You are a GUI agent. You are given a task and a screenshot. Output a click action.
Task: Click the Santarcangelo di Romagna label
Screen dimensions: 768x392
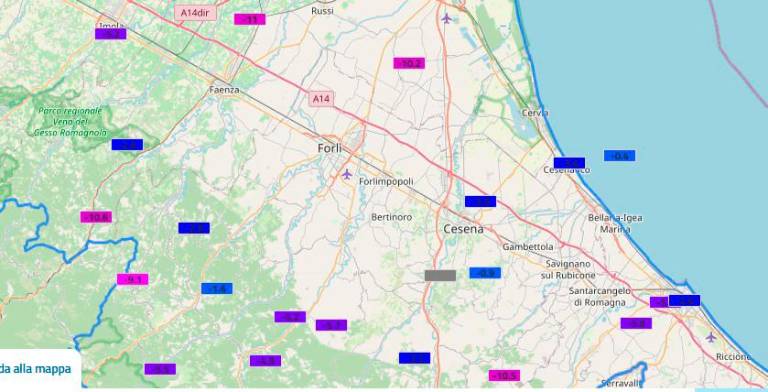[600, 297]
